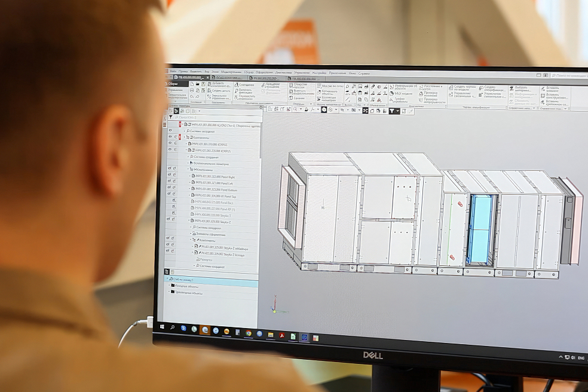Click the command search field at top right
Screen dimensions: 588x392
[x=570, y=76]
